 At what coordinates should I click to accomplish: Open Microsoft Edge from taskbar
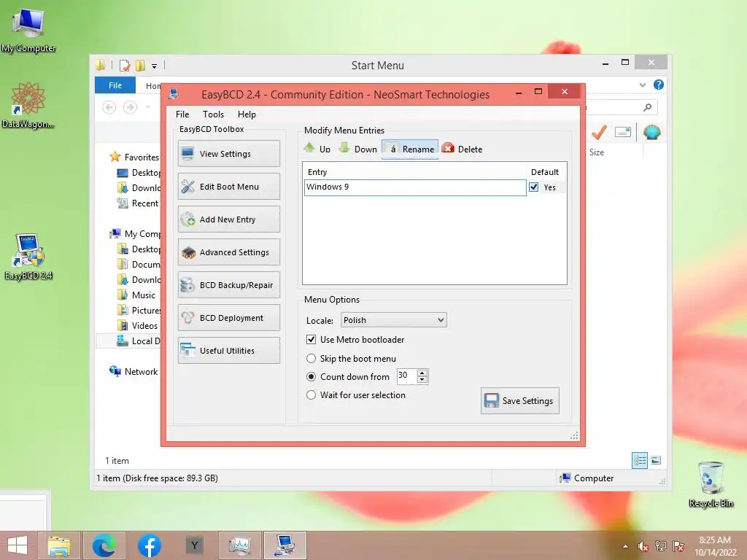pyautogui.click(x=104, y=545)
